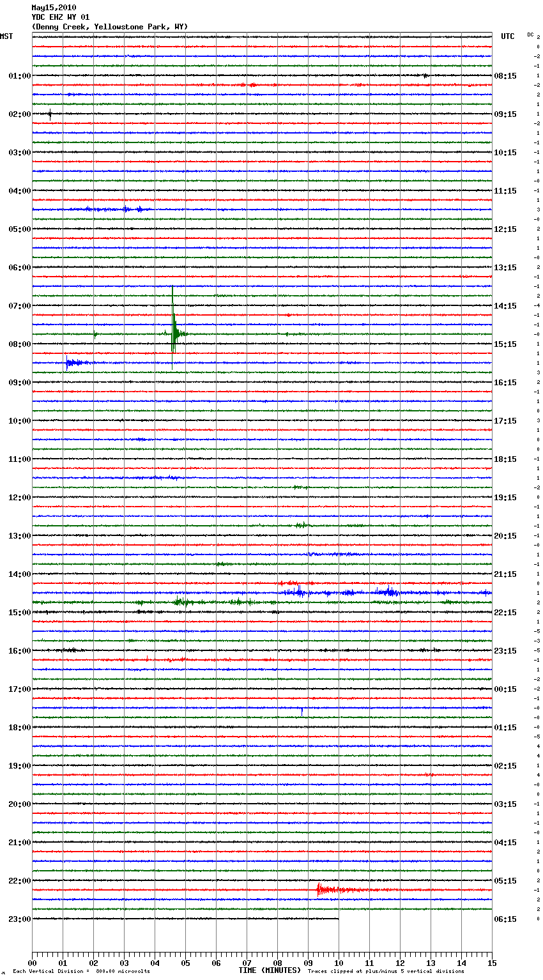Click the black spike on the 02:00 trace
Image resolution: width=543 pixels, height=980 pixels.
click(50, 114)
